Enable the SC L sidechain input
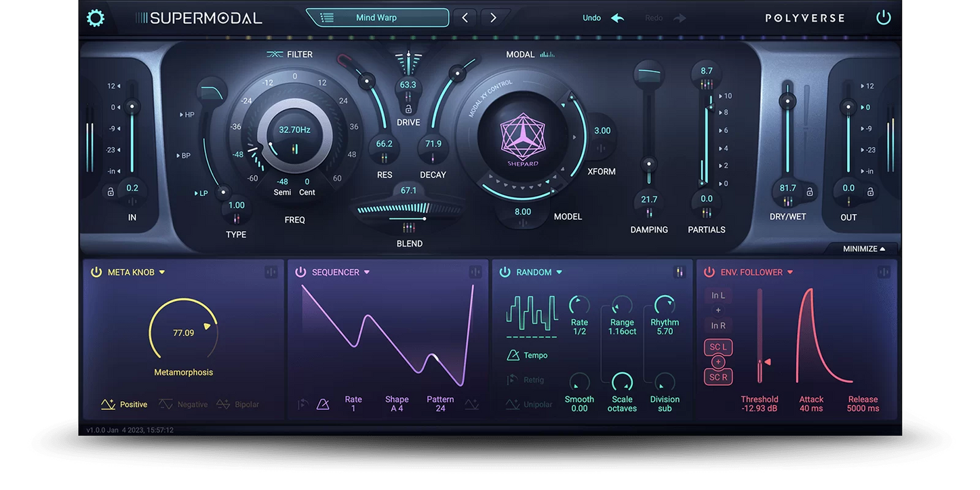Screen dimensions: 980x490 718,347
